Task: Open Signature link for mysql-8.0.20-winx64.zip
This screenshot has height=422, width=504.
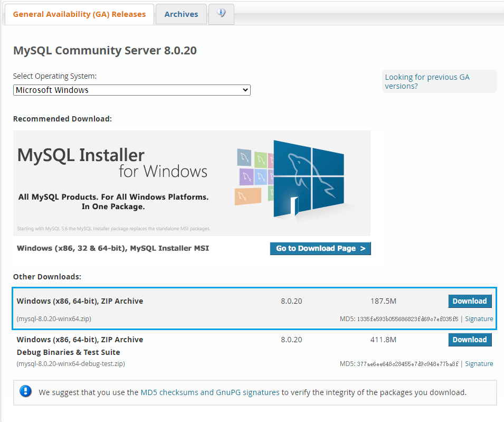Action: click(479, 319)
